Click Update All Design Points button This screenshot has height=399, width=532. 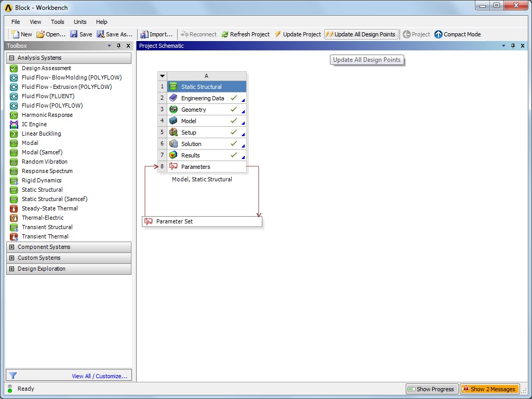point(361,34)
